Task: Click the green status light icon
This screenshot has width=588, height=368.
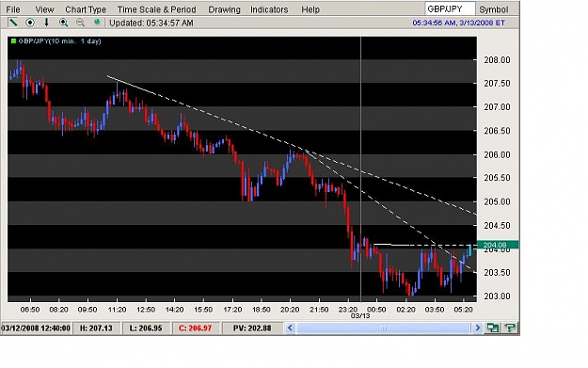Action: 97,23
